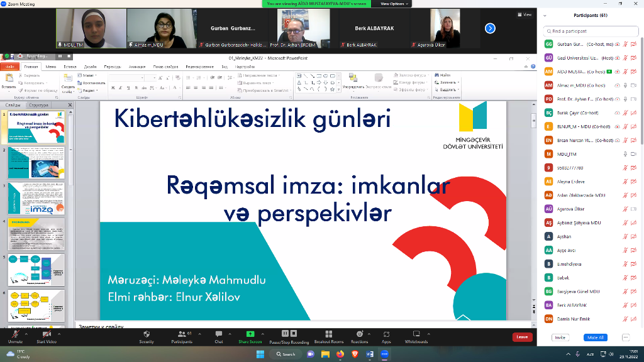Click the Find a participant search field
The height and width of the screenshot is (362, 644).
point(591,31)
